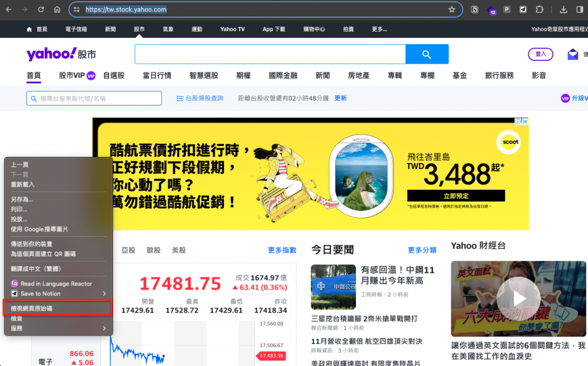Open 更多... in the top bar

click(380, 29)
